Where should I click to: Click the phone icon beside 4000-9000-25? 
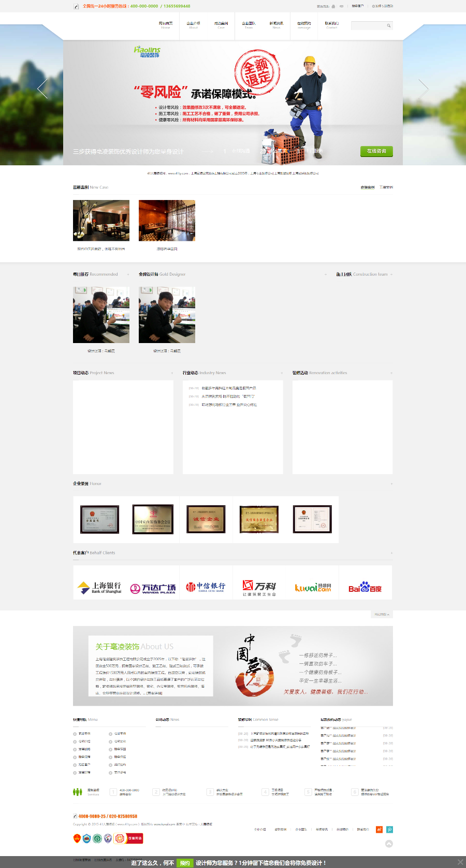pos(75,816)
